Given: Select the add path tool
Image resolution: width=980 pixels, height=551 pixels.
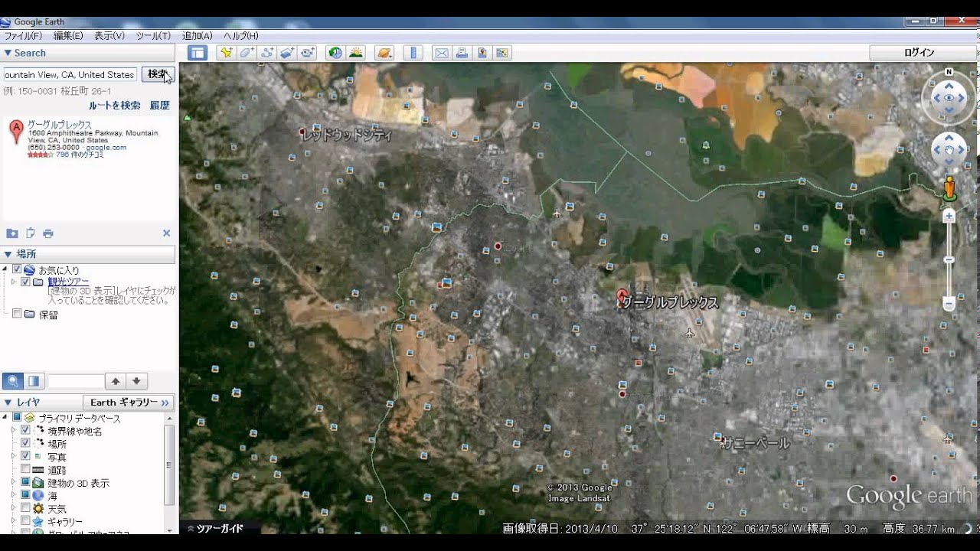Looking at the screenshot, I should pos(267,53).
